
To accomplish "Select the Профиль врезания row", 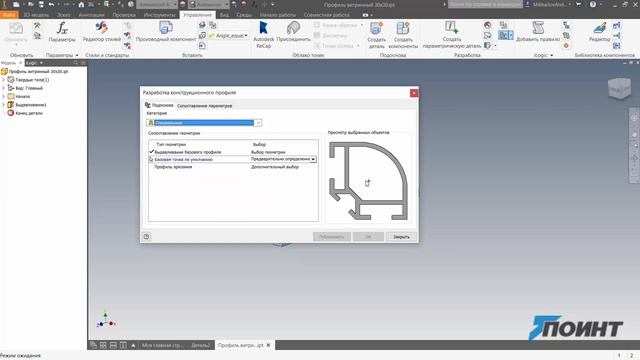I will (x=233, y=167).
